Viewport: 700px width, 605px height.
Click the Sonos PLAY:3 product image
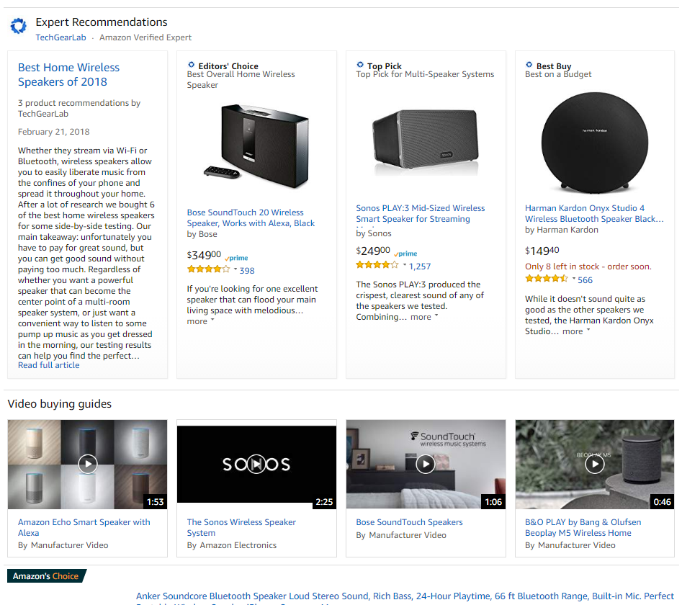pos(426,142)
